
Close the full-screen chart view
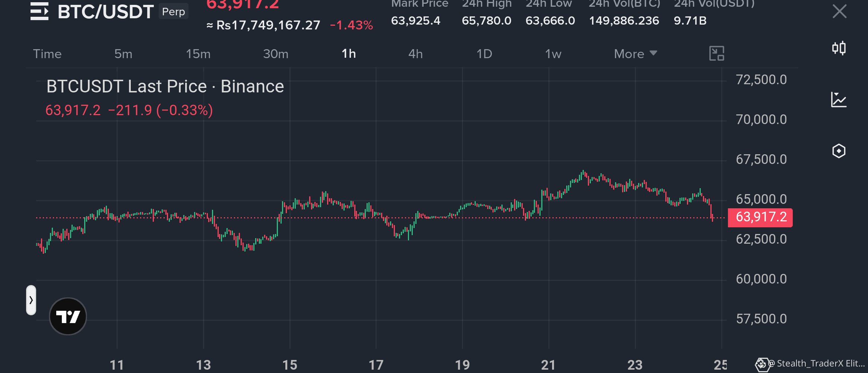[x=839, y=11]
